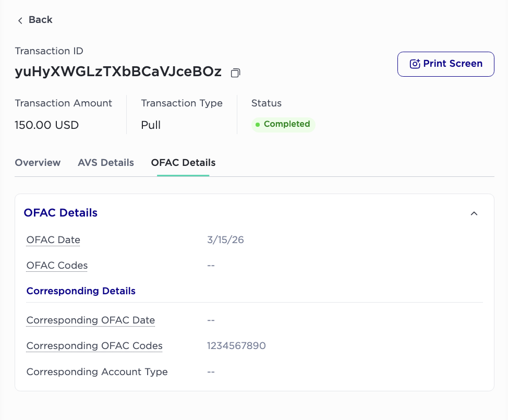Image resolution: width=508 pixels, height=420 pixels.
Task: Switch to the Overview tab
Action: click(x=38, y=162)
